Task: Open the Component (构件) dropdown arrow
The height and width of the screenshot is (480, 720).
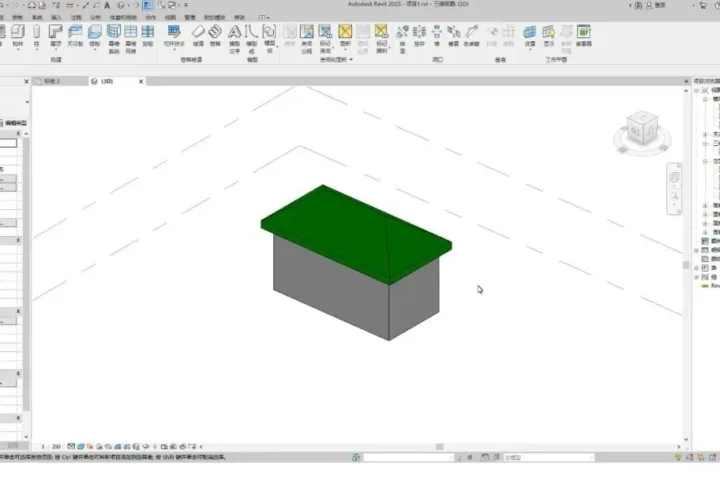Action: point(18,49)
